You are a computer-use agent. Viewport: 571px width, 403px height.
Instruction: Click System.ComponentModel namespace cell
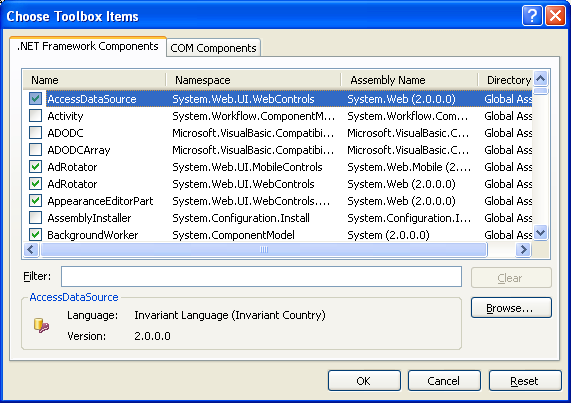[233, 235]
